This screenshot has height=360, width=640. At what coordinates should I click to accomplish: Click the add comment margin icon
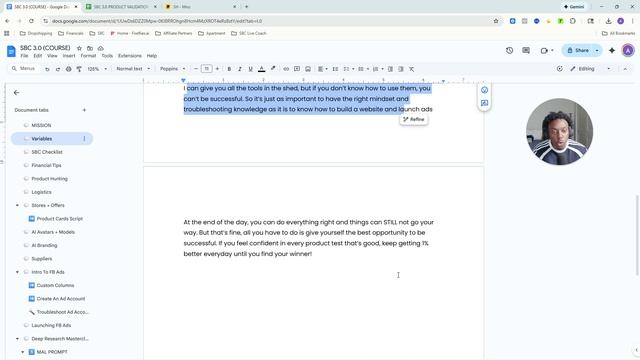pos(484,103)
